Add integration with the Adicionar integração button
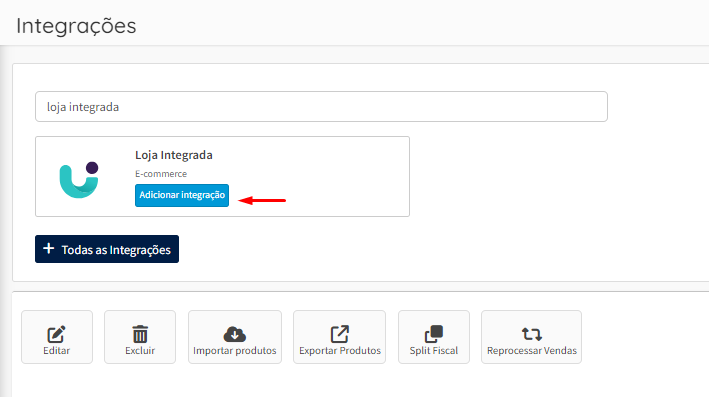The image size is (709, 397). coord(182,195)
